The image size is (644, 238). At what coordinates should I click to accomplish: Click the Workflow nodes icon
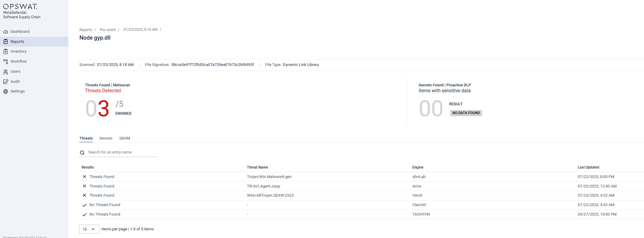tap(6, 61)
